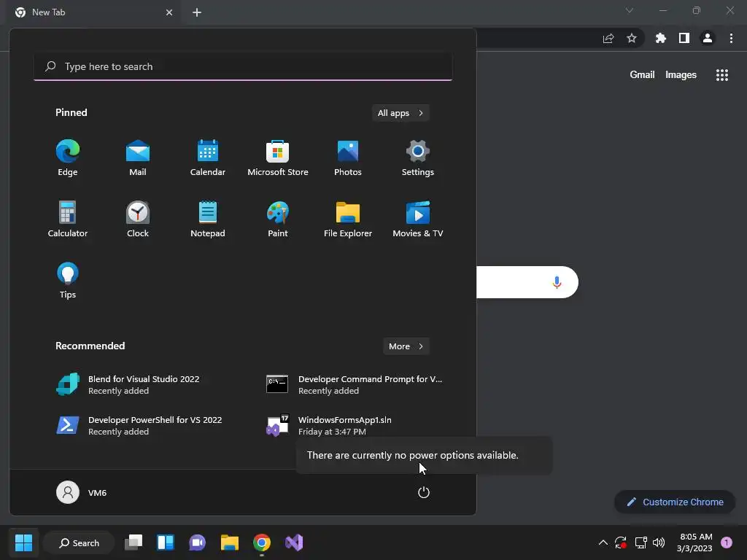Open the Widgets taskbar icon

pos(166,542)
